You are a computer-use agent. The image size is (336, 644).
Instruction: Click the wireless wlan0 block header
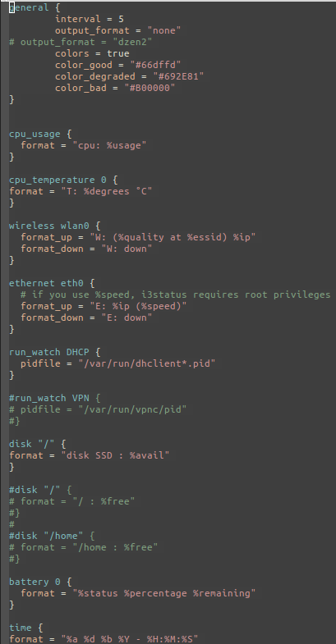(55, 226)
